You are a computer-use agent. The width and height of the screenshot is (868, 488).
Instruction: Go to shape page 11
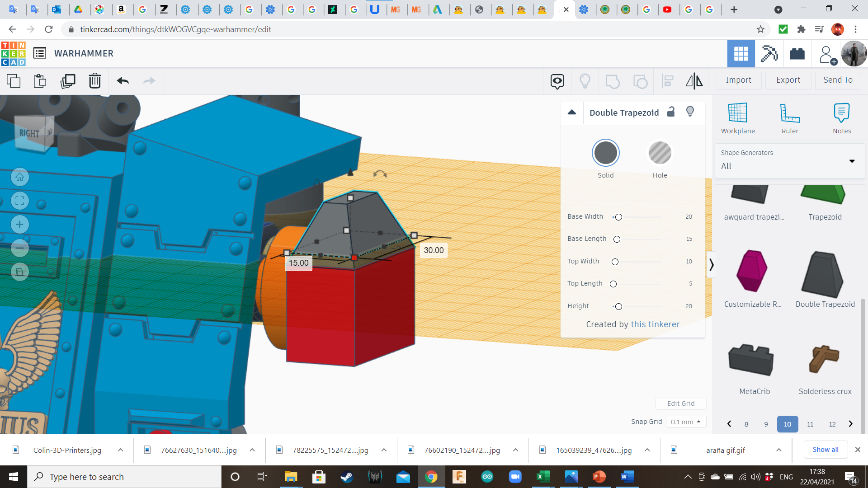(x=810, y=424)
